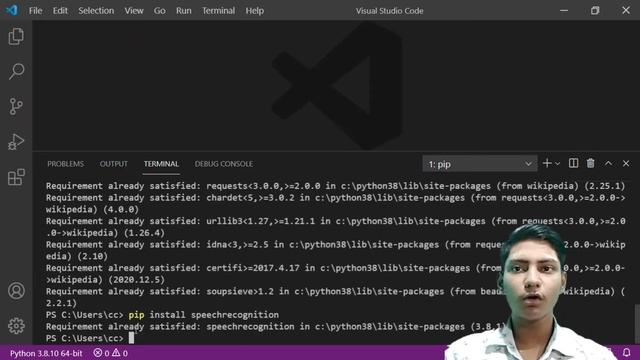Open the Source Control view
Image resolution: width=640 pixels, height=360 pixels.
(16, 107)
